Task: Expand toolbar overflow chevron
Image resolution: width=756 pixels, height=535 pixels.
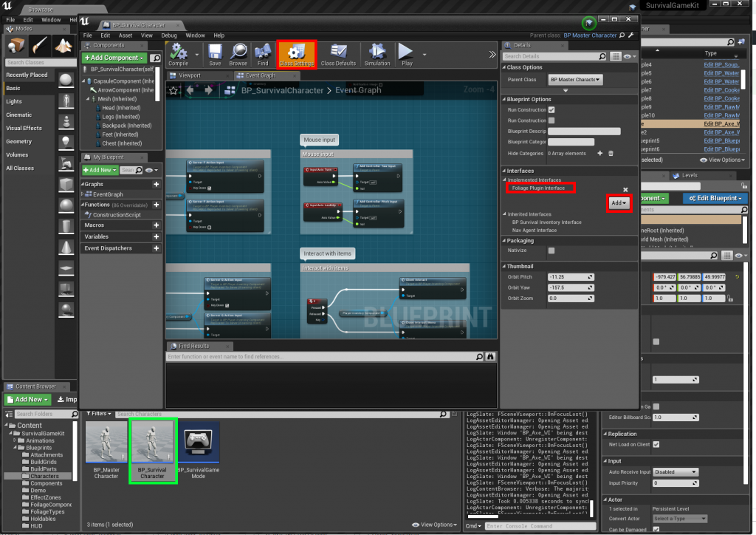Action: (492, 55)
